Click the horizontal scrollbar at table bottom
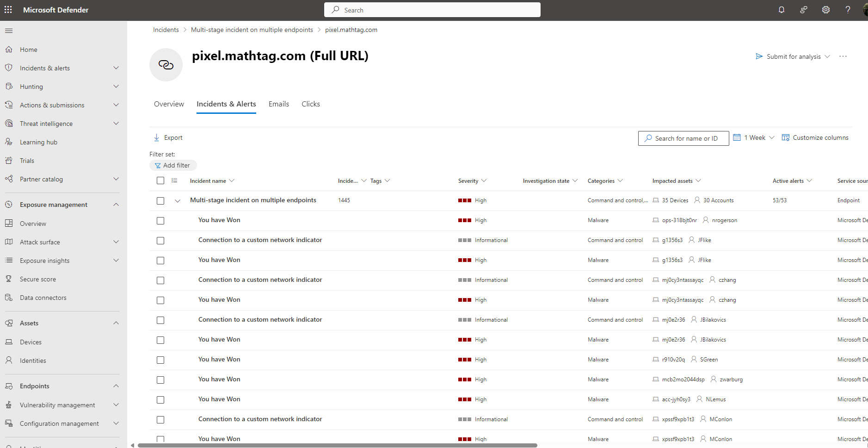Screen dimensions: 868x448 tap(338, 445)
